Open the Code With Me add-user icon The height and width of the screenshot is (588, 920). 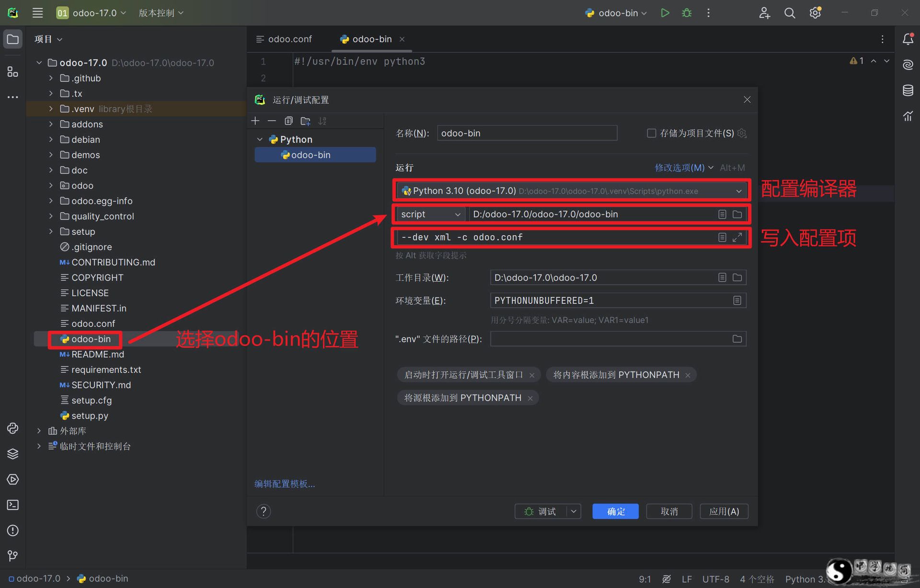pyautogui.click(x=764, y=13)
